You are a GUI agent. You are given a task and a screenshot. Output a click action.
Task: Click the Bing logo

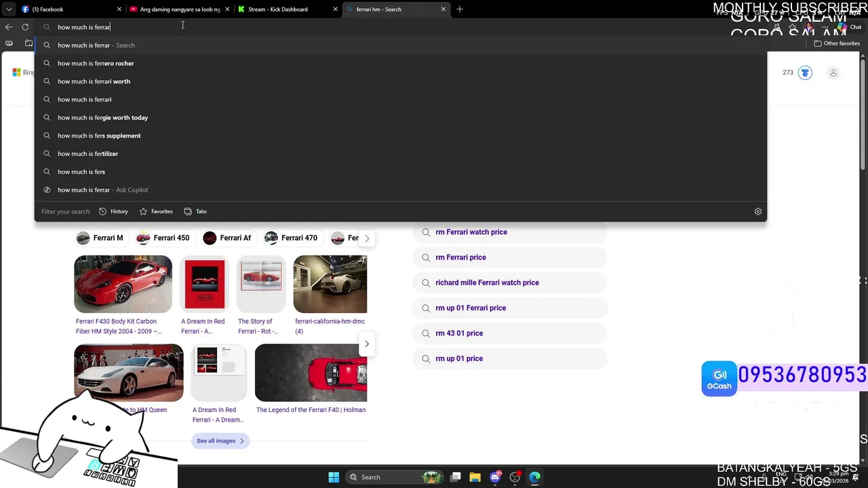tap(23, 73)
